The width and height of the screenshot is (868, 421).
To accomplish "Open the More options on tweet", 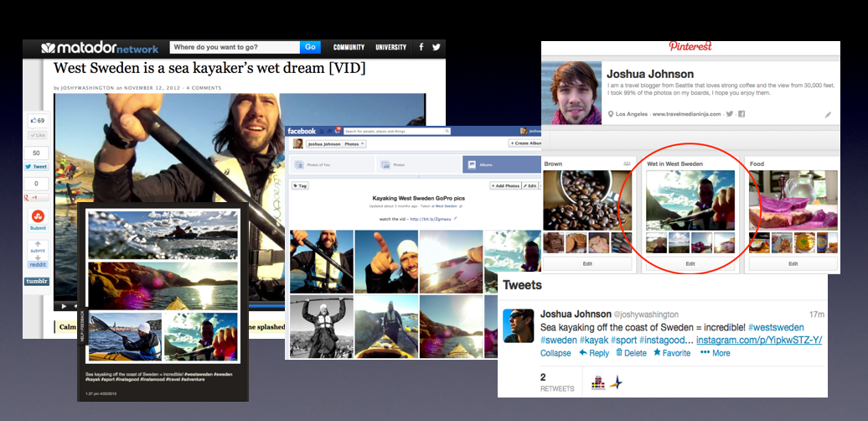I will pyautogui.click(x=716, y=353).
